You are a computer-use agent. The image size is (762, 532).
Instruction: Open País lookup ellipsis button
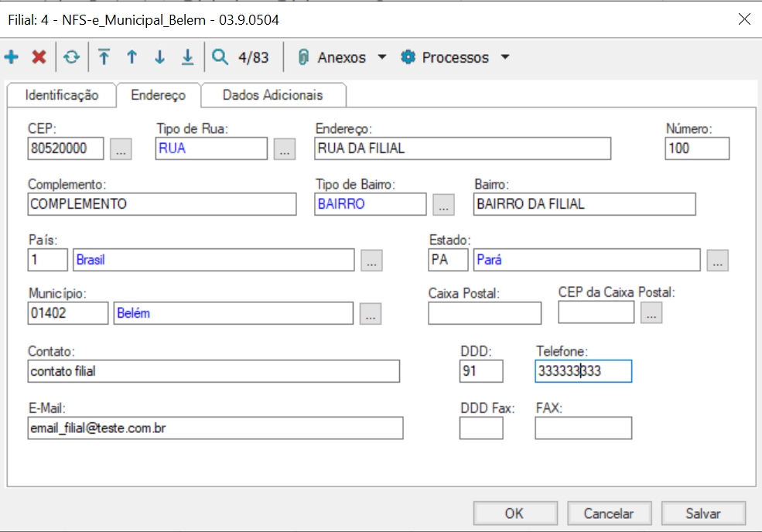372,261
